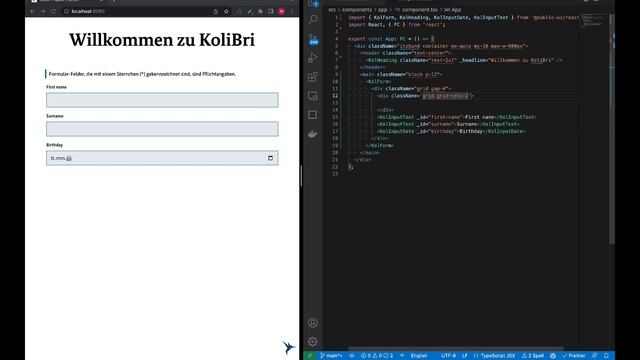Click the Birthday date input field
The image size is (640, 360).
click(162, 158)
